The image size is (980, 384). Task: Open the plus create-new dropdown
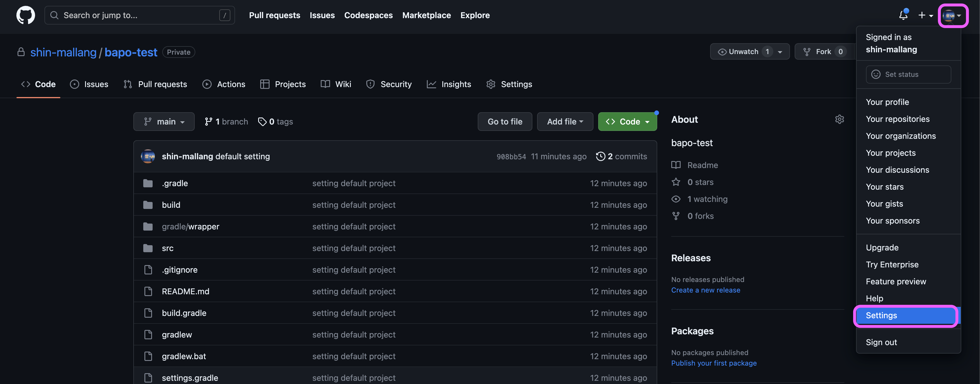point(925,15)
